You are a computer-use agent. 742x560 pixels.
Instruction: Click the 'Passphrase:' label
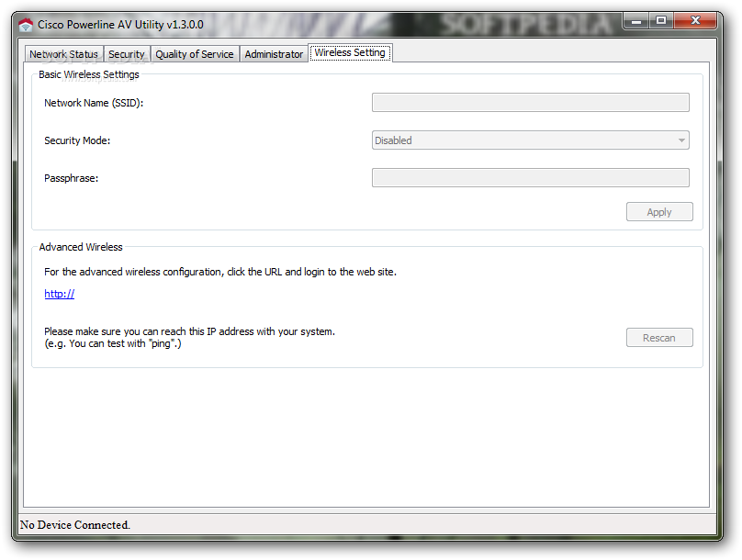pyautogui.click(x=72, y=178)
